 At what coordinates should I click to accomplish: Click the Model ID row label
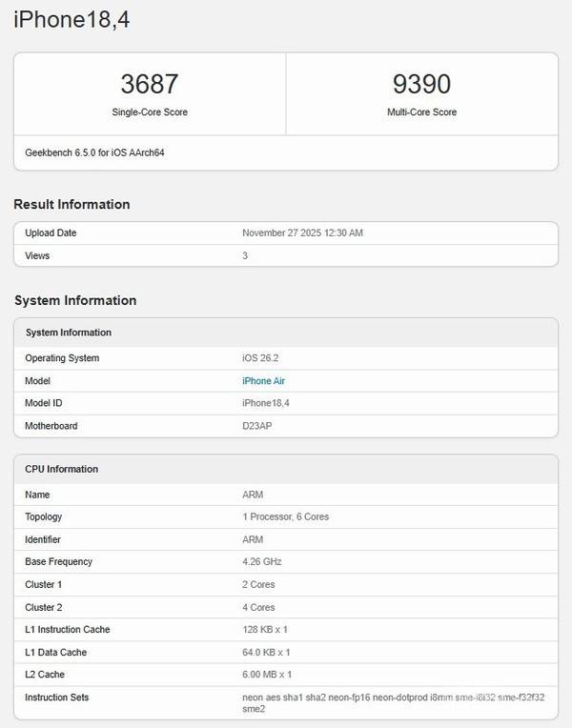(44, 403)
